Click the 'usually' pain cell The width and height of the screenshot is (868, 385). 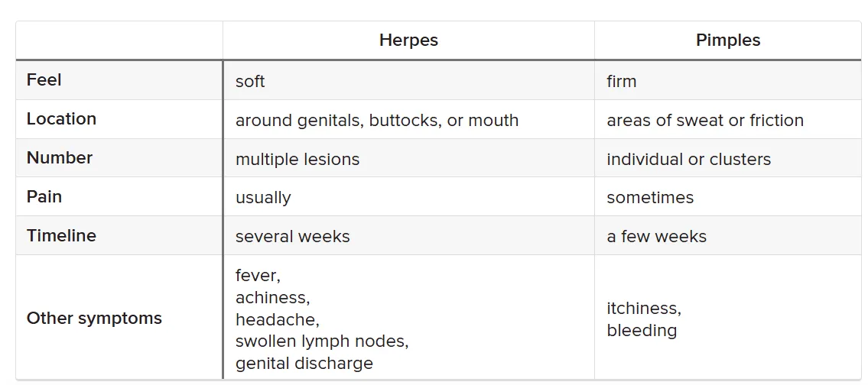click(263, 198)
